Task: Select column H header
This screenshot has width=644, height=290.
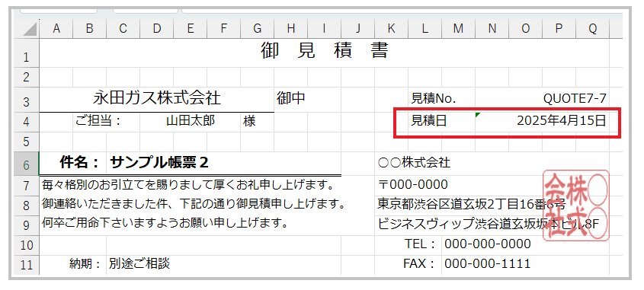Action: pyautogui.click(x=291, y=28)
